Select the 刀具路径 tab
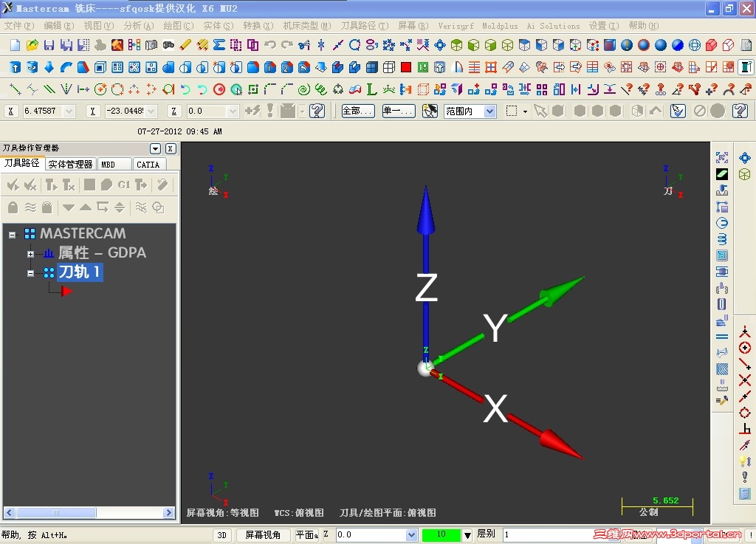 (x=21, y=163)
